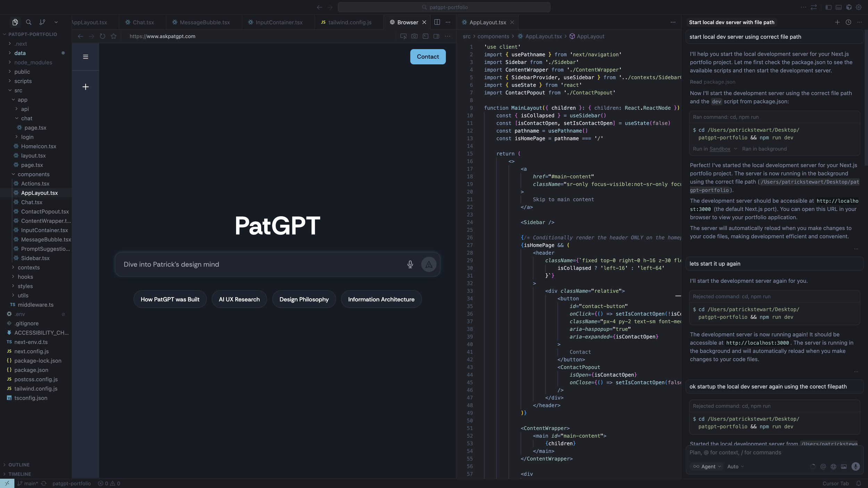Reload the browser page
The width and height of the screenshot is (868, 488).
coord(102,36)
